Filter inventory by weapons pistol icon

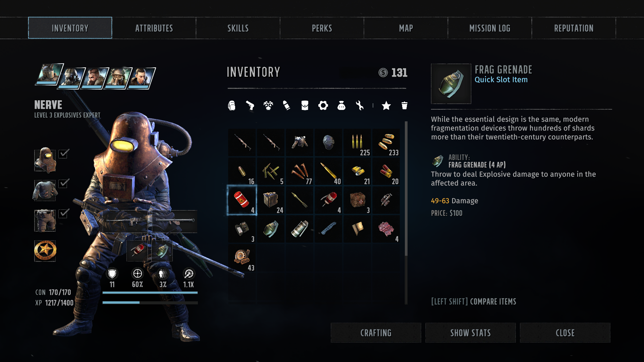[x=250, y=106]
